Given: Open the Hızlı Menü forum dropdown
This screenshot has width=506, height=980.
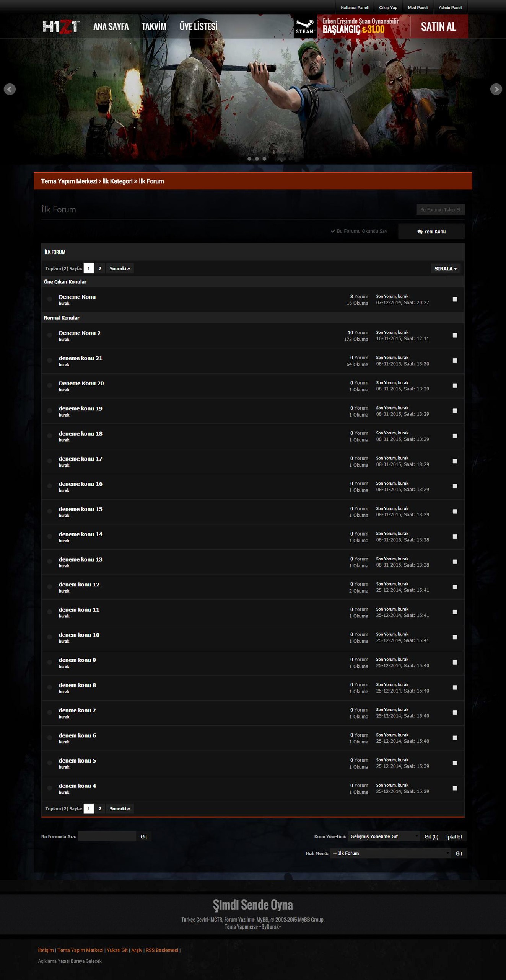Looking at the screenshot, I should coord(390,853).
